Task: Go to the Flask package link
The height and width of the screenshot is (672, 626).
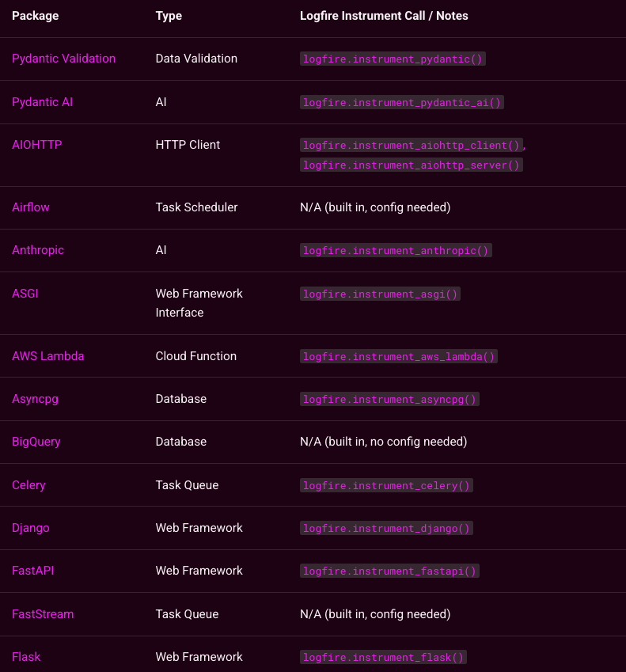Action: 26,657
